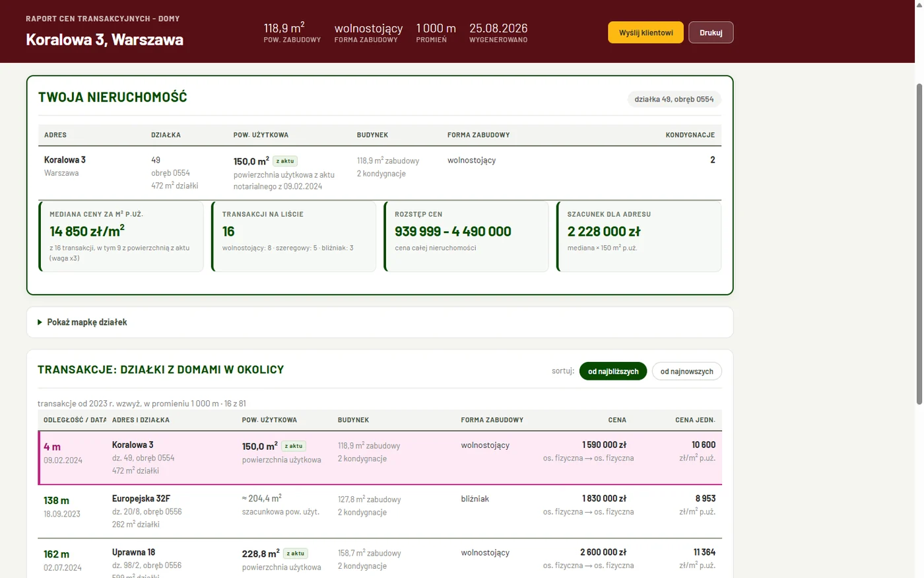Click the "dz. 20/8, obręb 0556" parcel text
The height and width of the screenshot is (578, 924).
click(x=147, y=512)
